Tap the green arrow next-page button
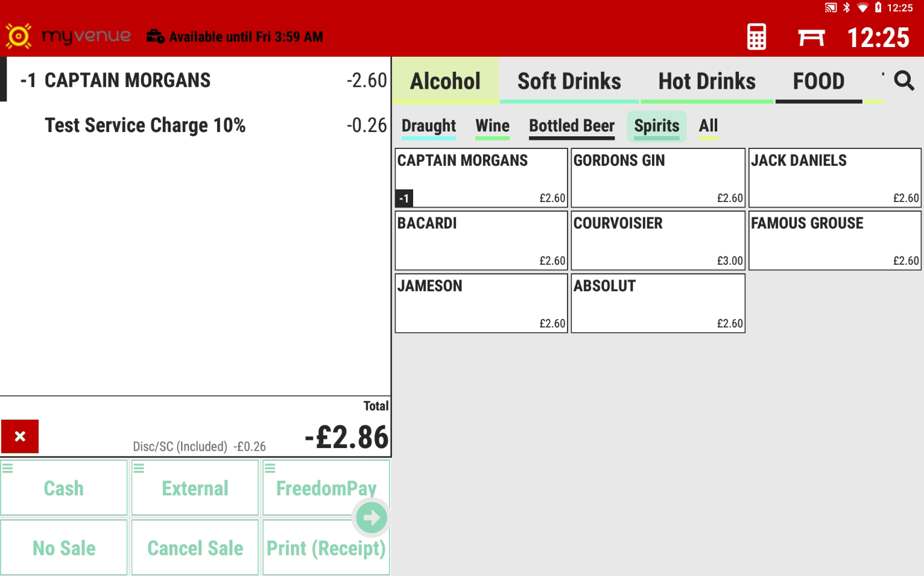924x576 pixels. click(x=372, y=517)
